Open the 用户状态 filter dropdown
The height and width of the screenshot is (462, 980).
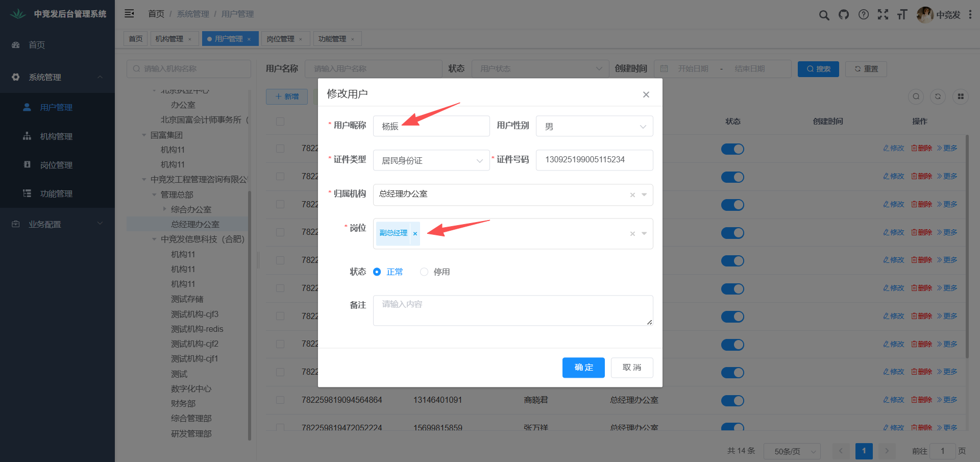[541, 69]
